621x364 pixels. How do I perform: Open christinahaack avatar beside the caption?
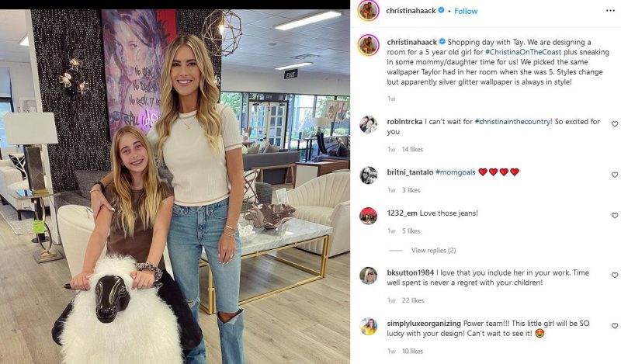click(x=368, y=45)
